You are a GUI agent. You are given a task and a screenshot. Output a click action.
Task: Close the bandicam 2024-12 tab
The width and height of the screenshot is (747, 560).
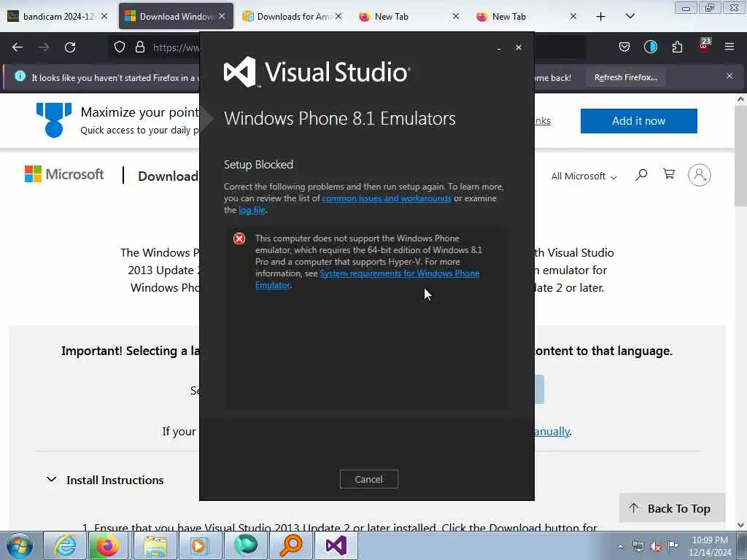[x=104, y=16]
